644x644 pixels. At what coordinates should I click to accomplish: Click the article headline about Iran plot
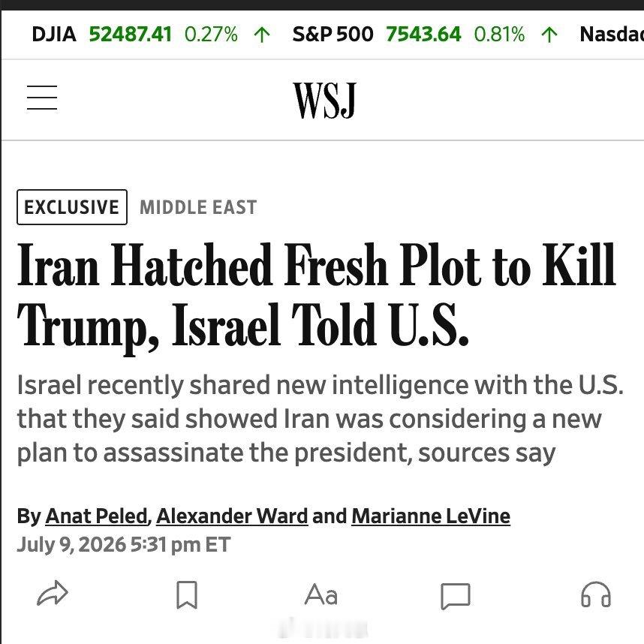click(316, 294)
